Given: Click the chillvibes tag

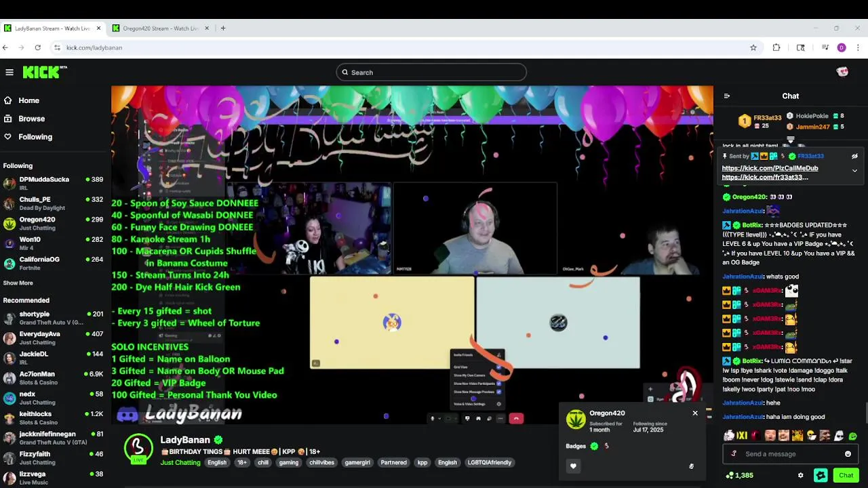Looking at the screenshot, I should (322, 463).
